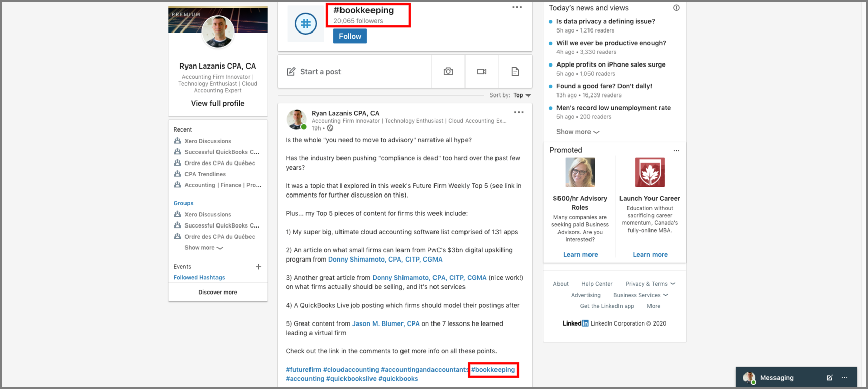The height and width of the screenshot is (389, 868).
Task: Add a photo to a post using camera icon
Action: pyautogui.click(x=448, y=72)
